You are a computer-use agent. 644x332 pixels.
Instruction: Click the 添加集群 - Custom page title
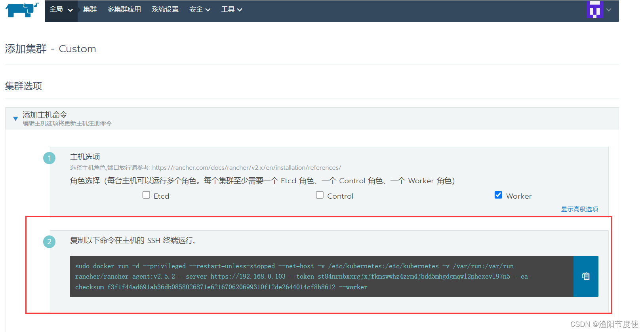coord(50,49)
